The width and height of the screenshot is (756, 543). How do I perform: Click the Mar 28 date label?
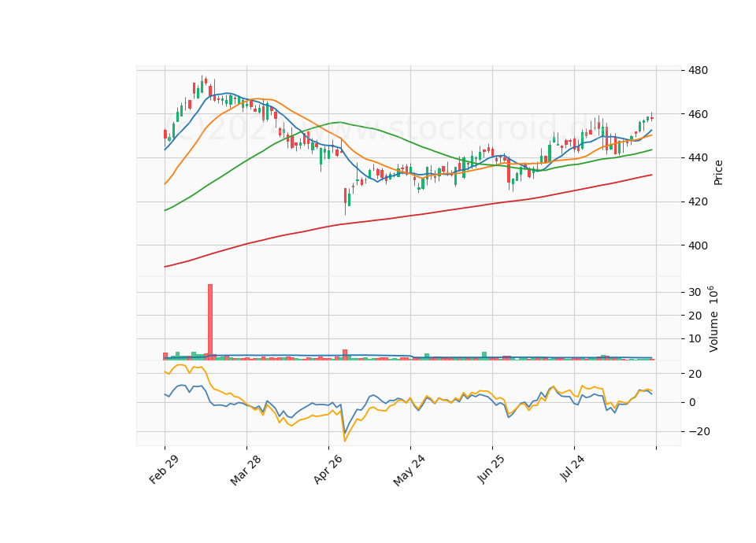[x=246, y=470]
